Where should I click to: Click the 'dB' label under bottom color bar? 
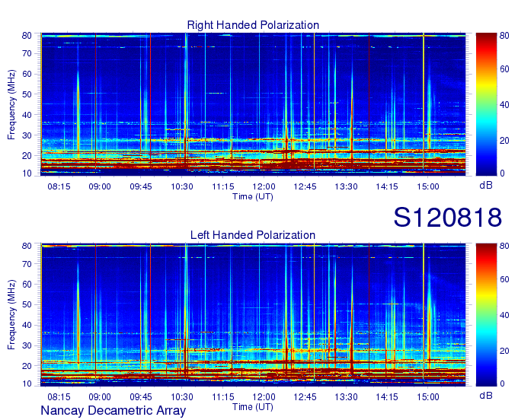coord(486,395)
